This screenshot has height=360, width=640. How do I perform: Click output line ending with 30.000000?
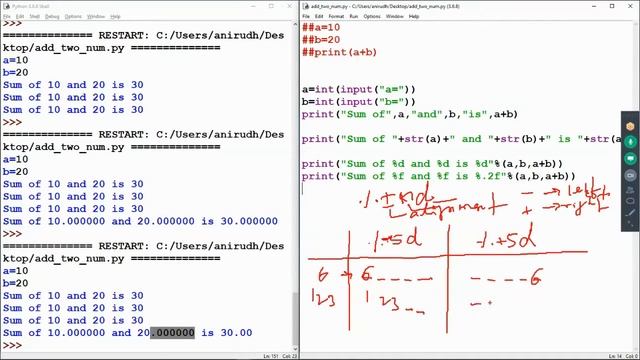pyautogui.click(x=140, y=221)
